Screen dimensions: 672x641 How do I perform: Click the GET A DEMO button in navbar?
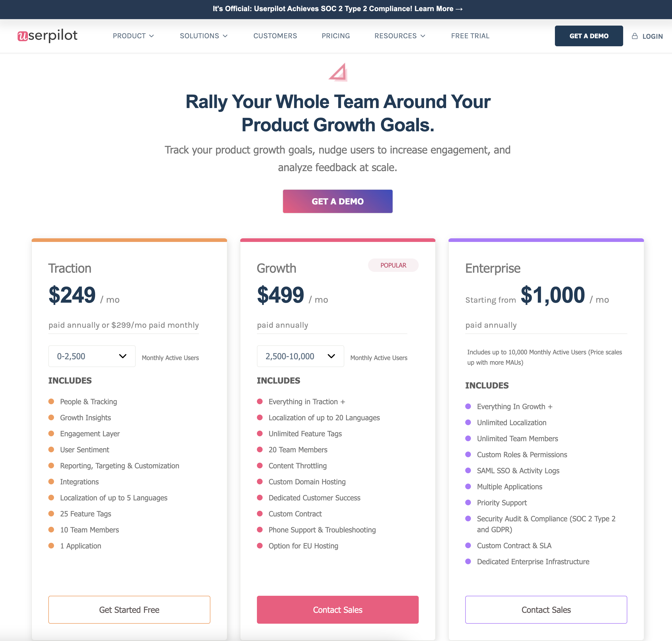tap(589, 35)
